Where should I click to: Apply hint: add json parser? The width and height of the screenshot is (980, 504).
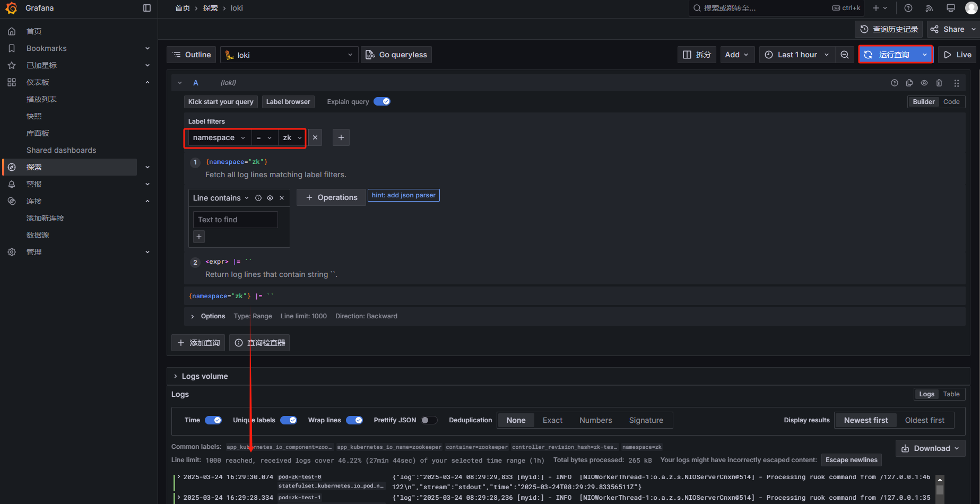[404, 195]
